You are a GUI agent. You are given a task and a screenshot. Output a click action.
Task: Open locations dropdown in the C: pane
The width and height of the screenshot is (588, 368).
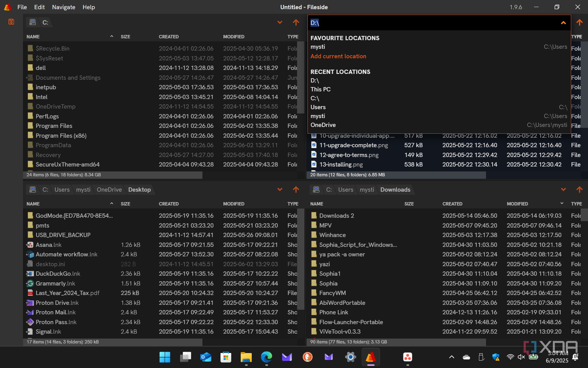tap(280, 22)
